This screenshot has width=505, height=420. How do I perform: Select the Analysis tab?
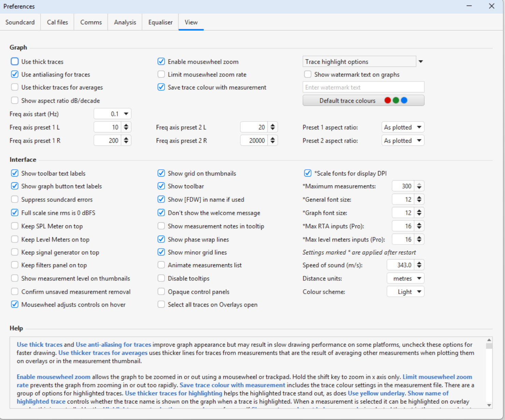125,22
